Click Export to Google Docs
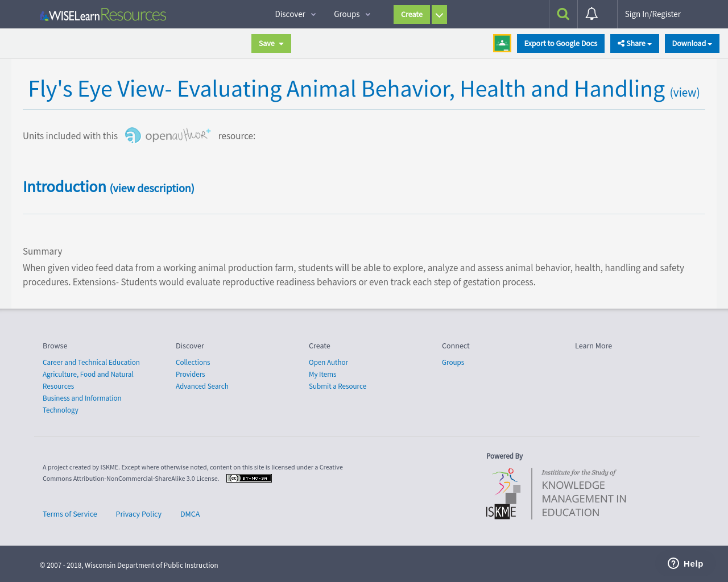This screenshot has height=582, width=728. pos(560,43)
